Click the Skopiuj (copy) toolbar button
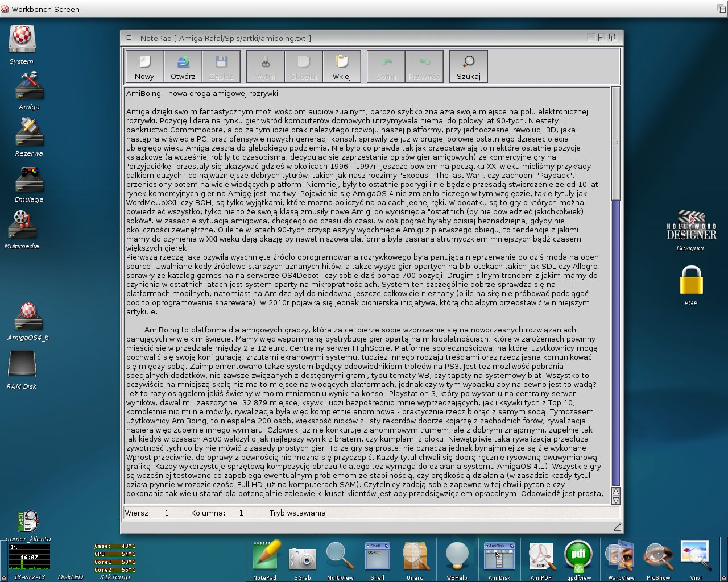 click(304, 66)
